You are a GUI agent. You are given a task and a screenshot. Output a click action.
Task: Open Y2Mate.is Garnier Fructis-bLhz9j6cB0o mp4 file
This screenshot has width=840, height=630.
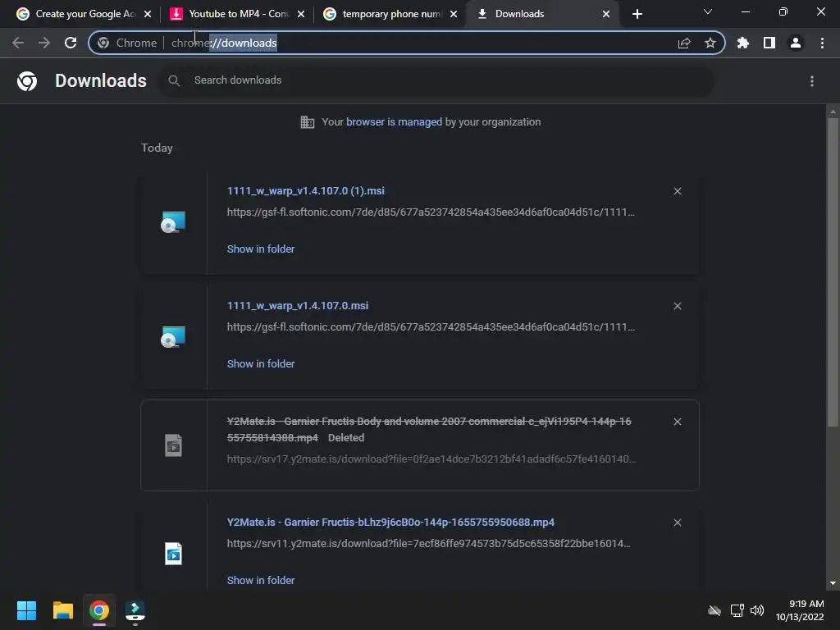[x=390, y=523]
